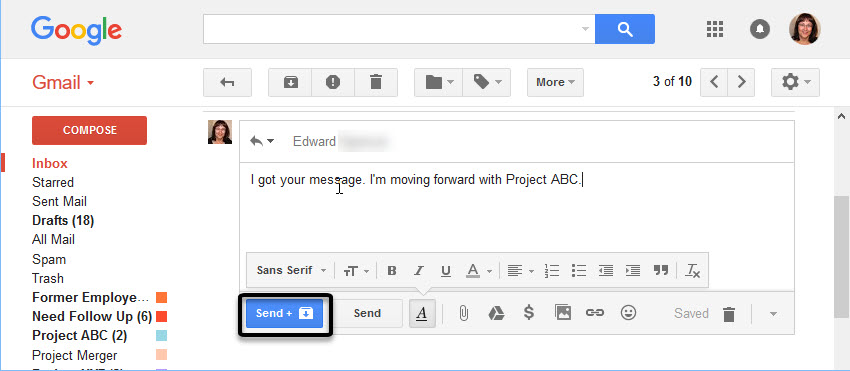The image size is (850, 371).
Task: Go to the newer conversation arrow
Action: [714, 82]
